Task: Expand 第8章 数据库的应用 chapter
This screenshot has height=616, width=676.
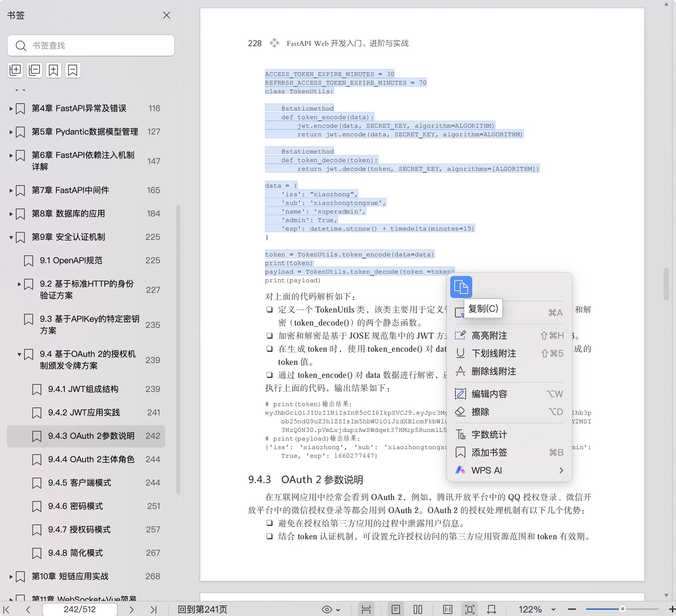Action: (x=11, y=214)
